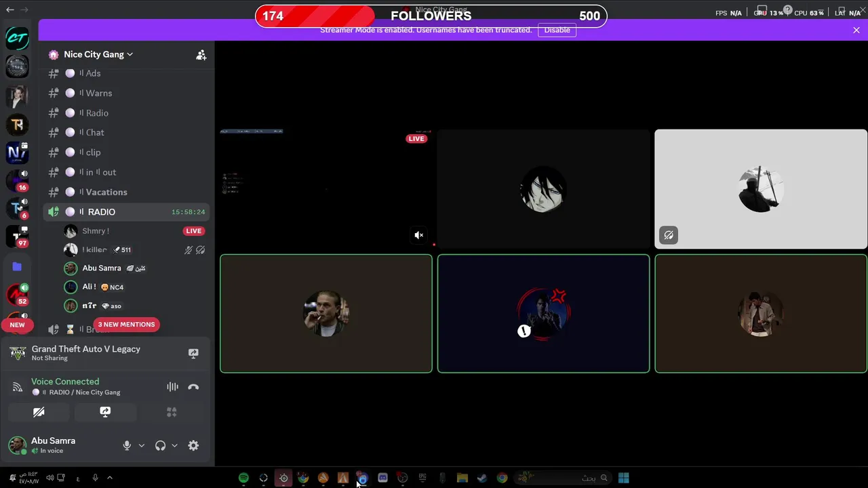
Task: Open the CT server icon
Action: (x=17, y=38)
